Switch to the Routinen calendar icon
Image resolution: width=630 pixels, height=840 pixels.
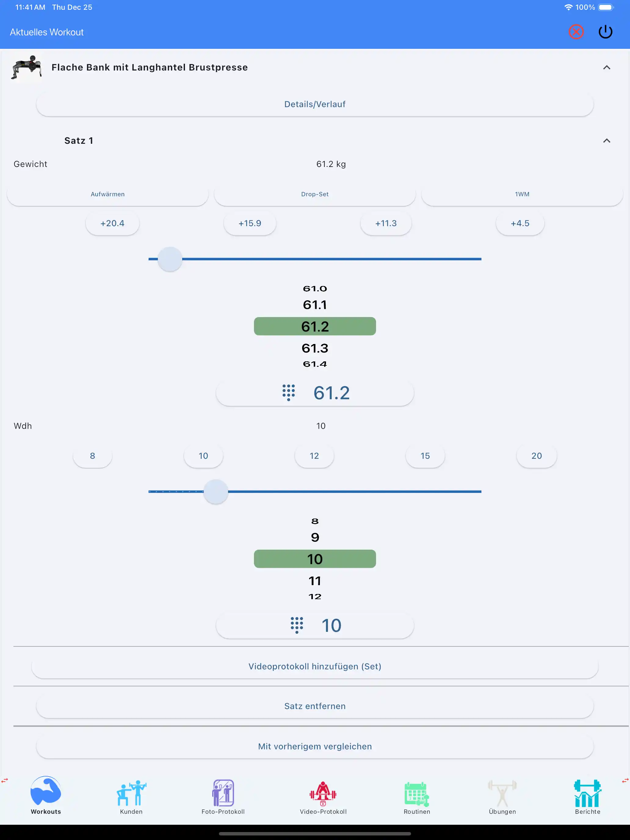pos(417,794)
